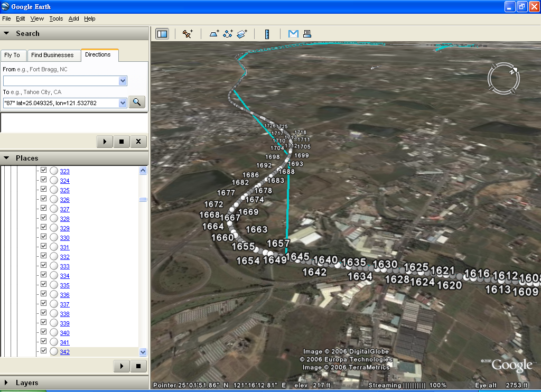Click the placemark icon for item 325
The height and width of the screenshot is (392, 541).
click(54, 190)
